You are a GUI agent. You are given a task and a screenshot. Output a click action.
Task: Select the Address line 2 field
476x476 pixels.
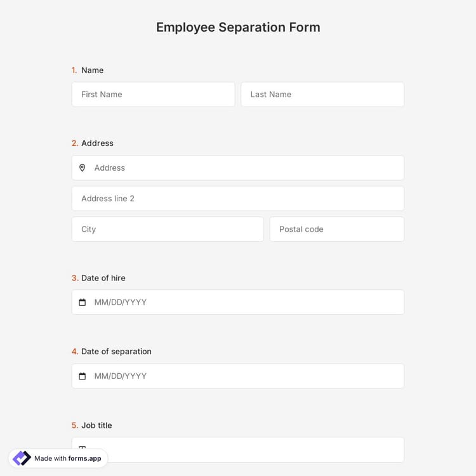[x=237, y=199]
